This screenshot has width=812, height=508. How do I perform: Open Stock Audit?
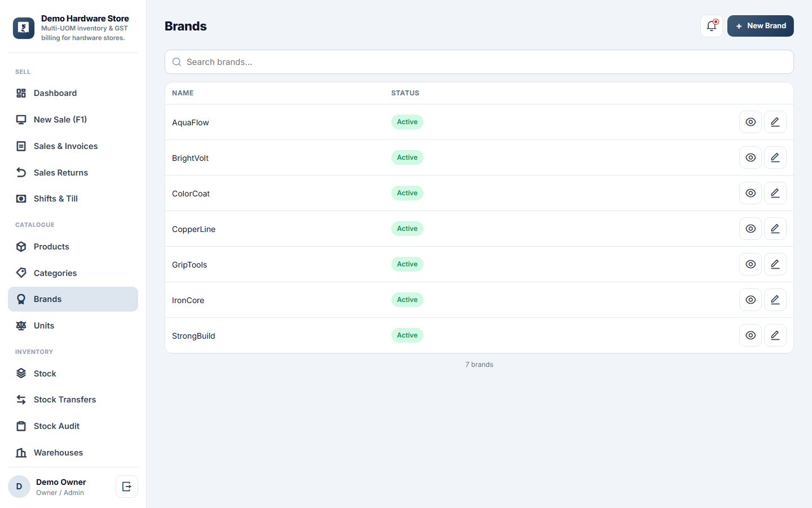[x=73, y=426]
